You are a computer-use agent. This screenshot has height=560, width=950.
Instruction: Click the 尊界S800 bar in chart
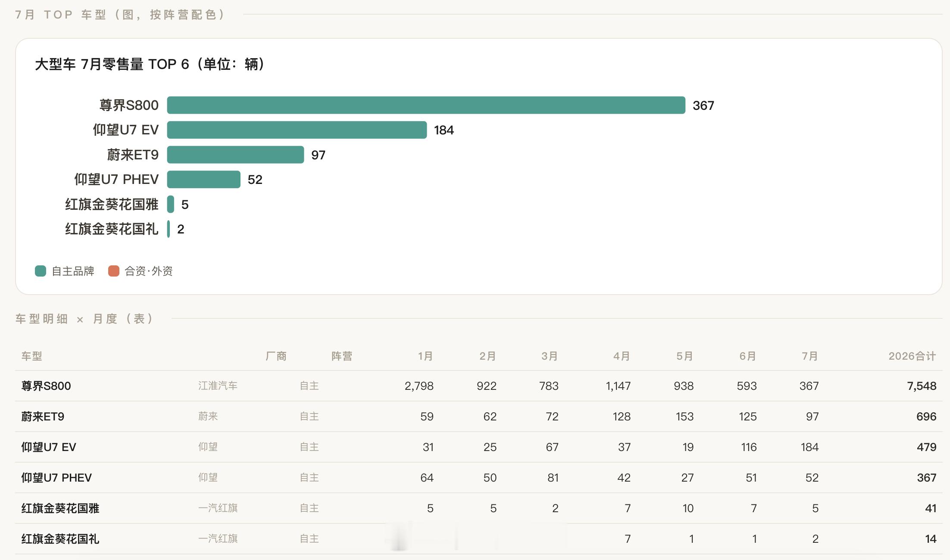click(x=426, y=105)
